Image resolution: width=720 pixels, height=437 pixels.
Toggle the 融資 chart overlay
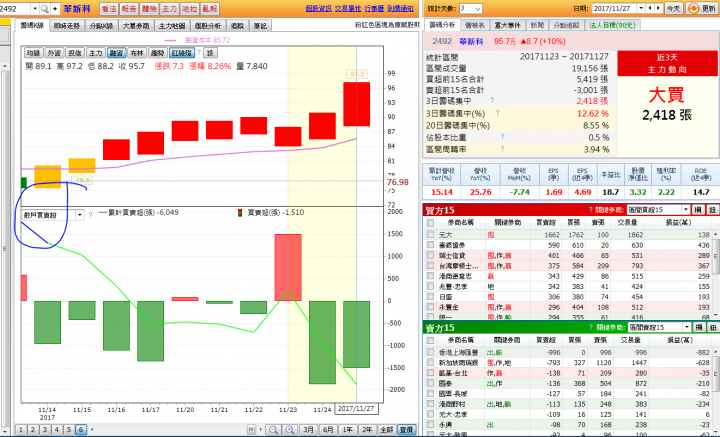(x=116, y=53)
